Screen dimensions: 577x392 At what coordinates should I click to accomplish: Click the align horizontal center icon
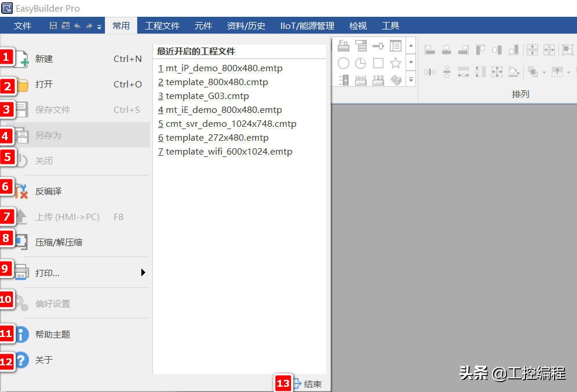(x=447, y=50)
